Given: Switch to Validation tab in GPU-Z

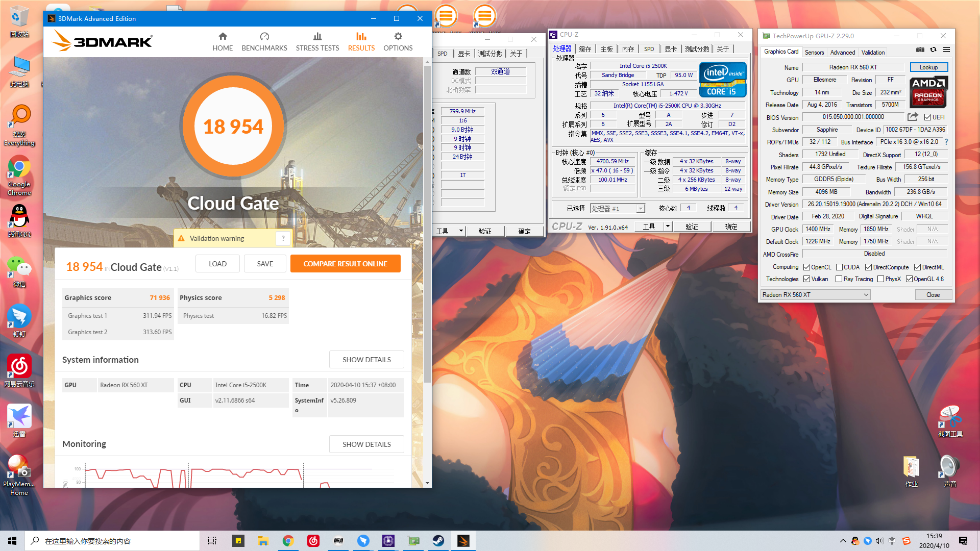Looking at the screenshot, I should coord(873,52).
